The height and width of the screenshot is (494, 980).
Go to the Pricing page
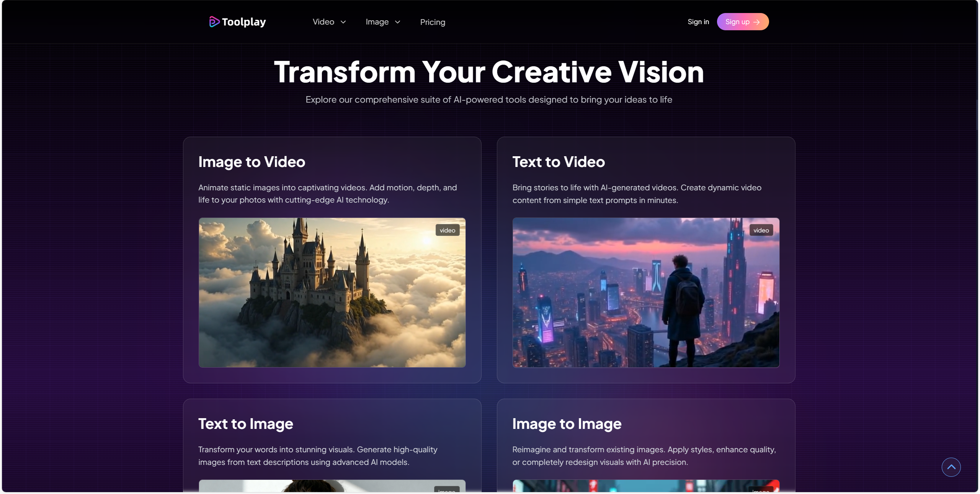(433, 22)
